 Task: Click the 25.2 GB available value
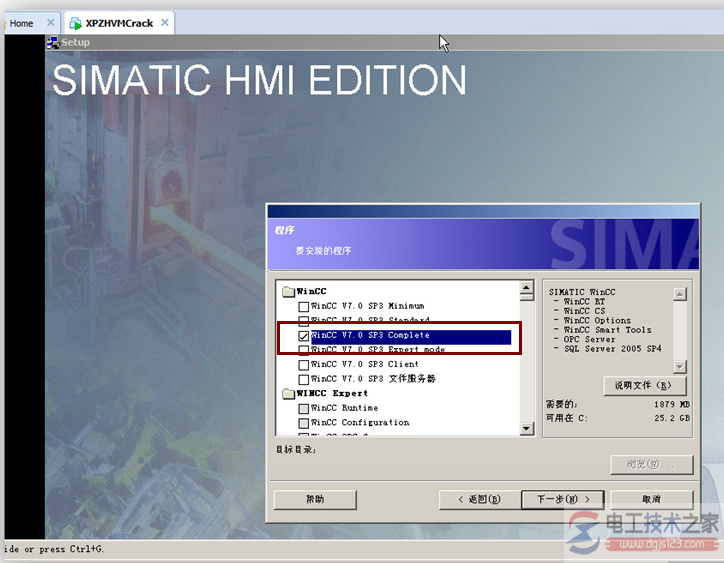(672, 418)
